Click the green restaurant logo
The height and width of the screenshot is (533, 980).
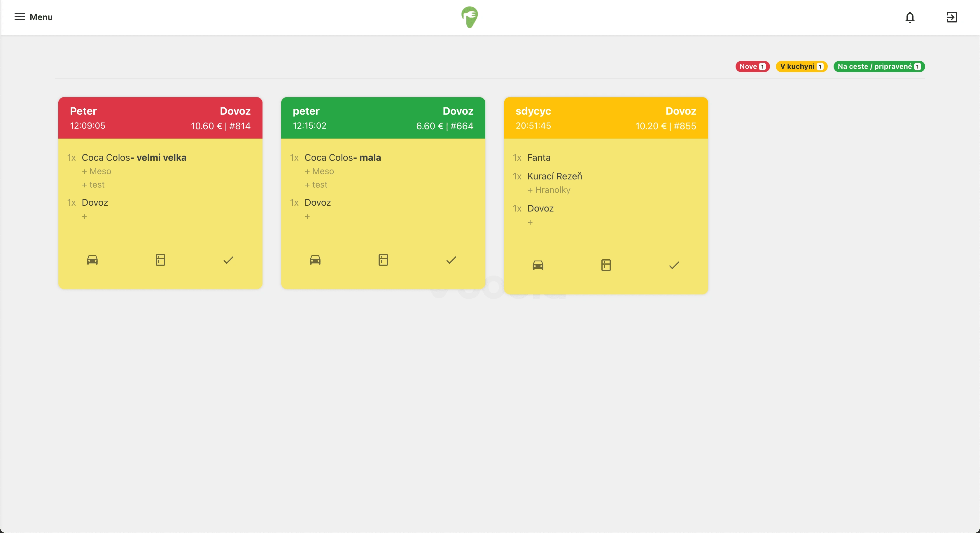(470, 17)
